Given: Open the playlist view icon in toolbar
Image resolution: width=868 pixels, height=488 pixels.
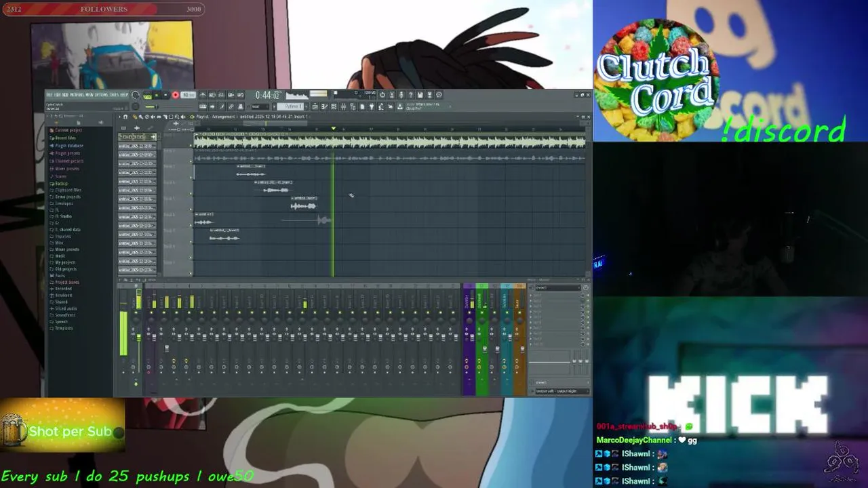Looking at the screenshot, I should coord(314,106).
